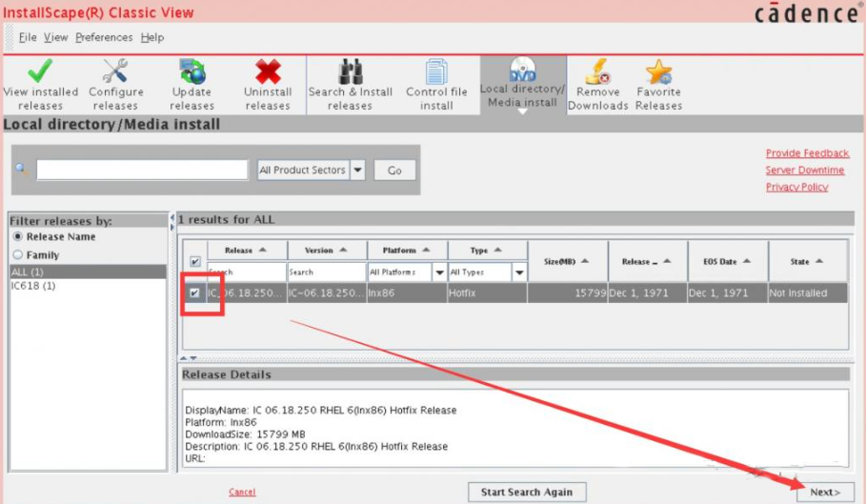Open the File menu
This screenshot has width=866, height=504.
tap(28, 37)
